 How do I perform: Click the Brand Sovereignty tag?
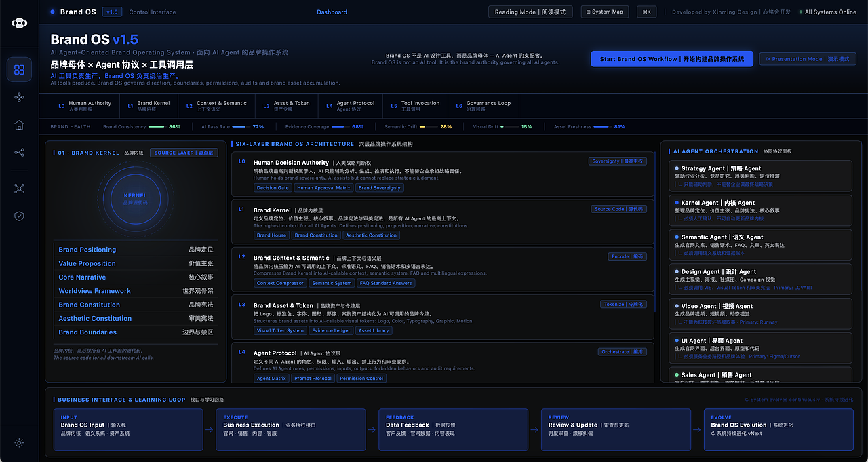pyautogui.click(x=380, y=188)
